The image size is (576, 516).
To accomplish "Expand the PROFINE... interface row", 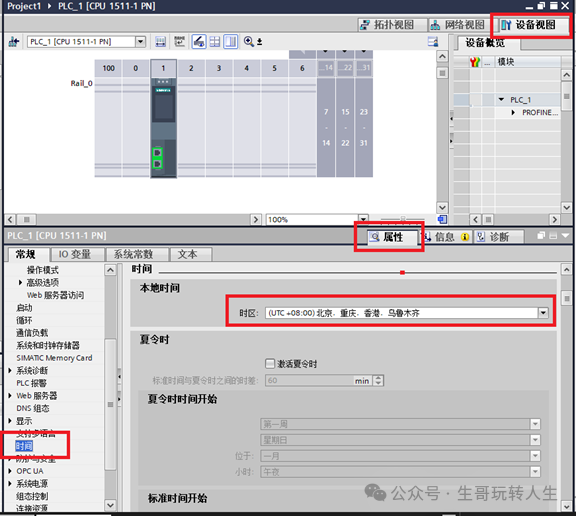I will 513,112.
